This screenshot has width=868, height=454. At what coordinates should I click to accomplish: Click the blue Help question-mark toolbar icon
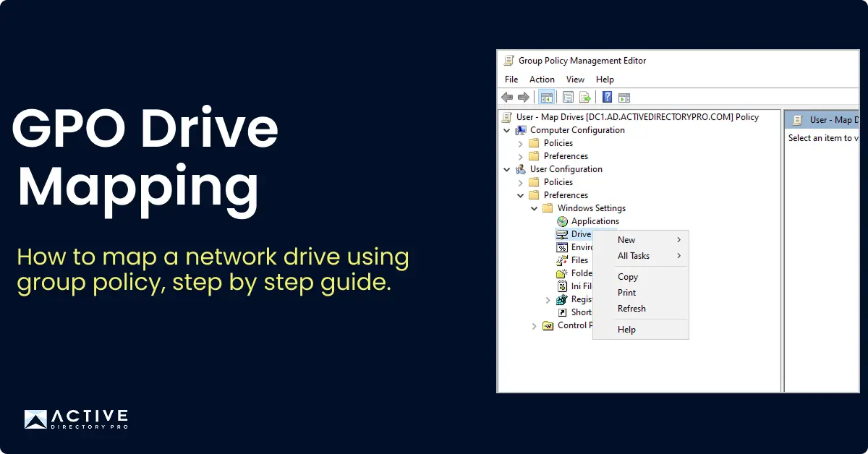click(x=608, y=97)
